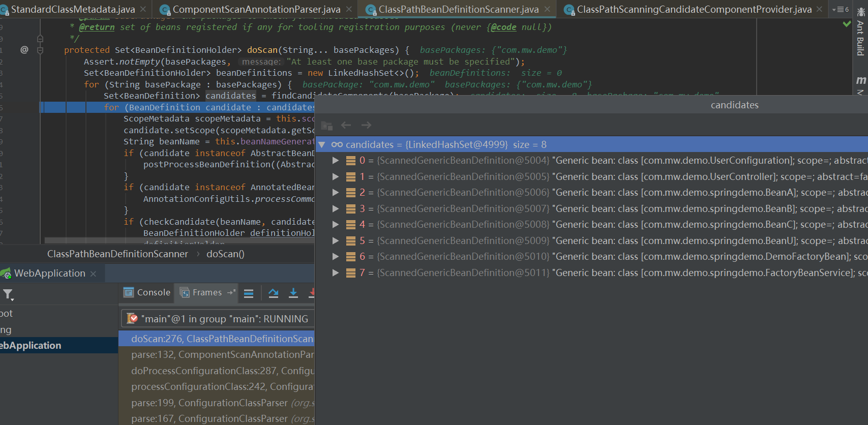Select the processConfigurationClass:242 frame
This screenshot has width=868, height=425.
click(217, 386)
